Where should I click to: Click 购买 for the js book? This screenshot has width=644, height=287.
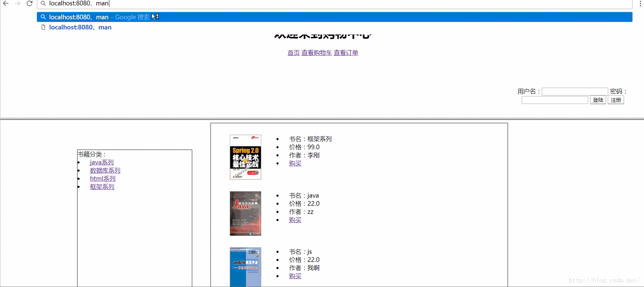click(295, 276)
